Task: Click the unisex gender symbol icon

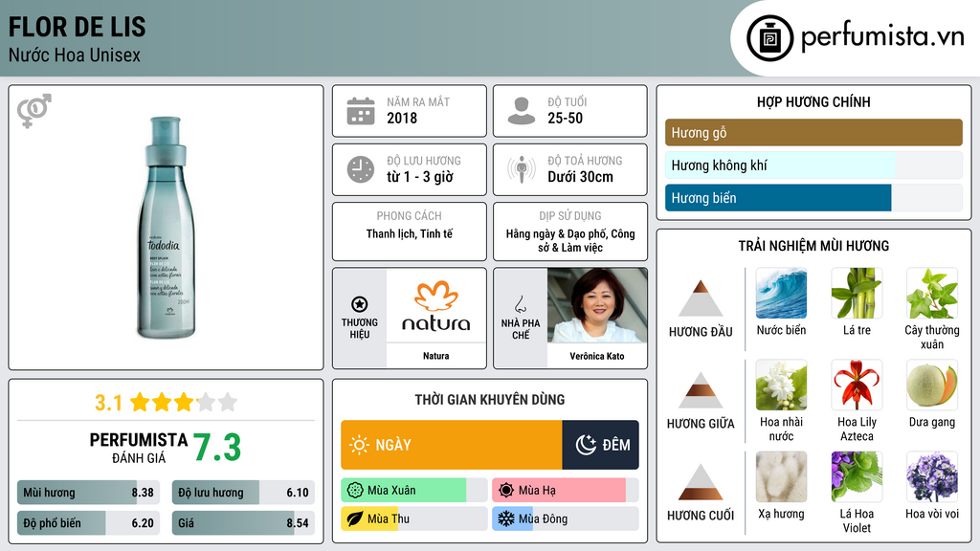Action: point(34,111)
